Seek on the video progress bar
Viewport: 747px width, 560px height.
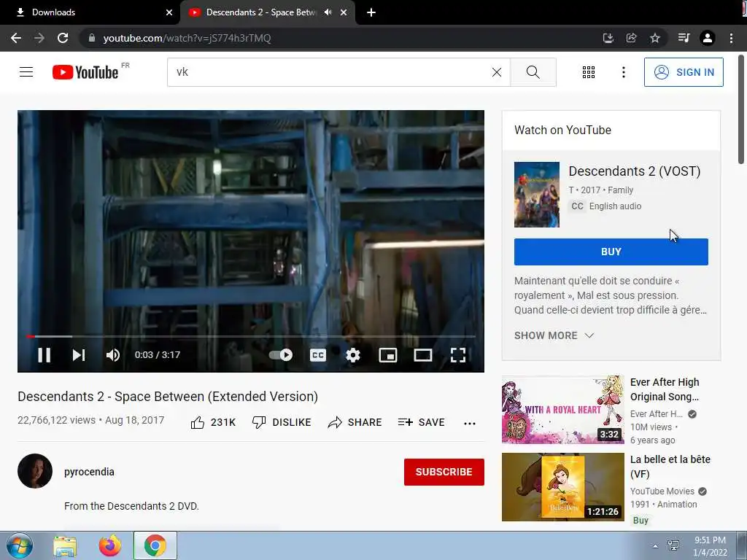[251, 336]
